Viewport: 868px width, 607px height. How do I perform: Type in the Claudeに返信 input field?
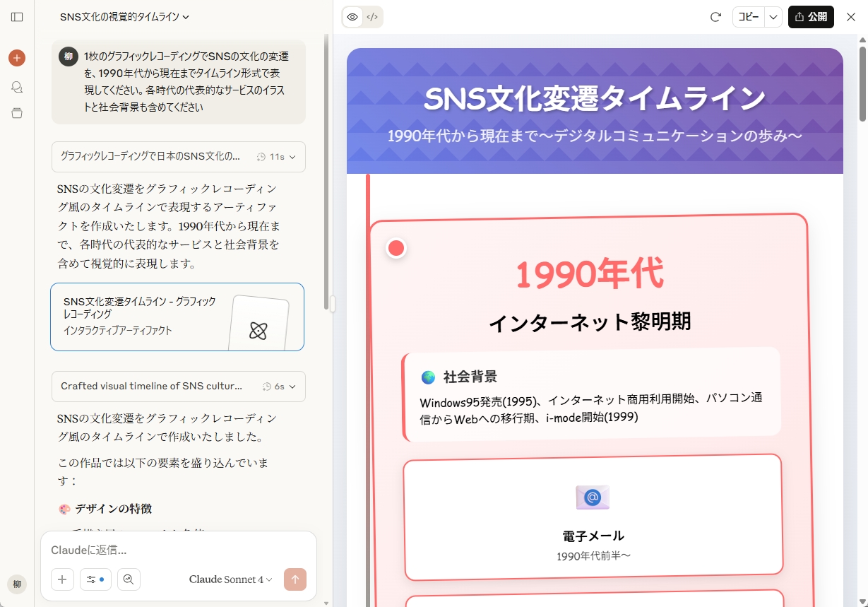click(x=177, y=550)
